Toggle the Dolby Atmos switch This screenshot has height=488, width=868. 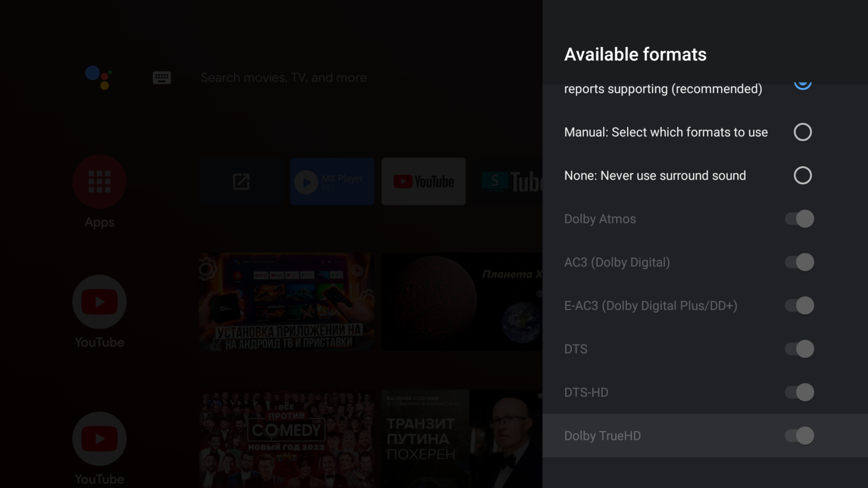pos(799,219)
